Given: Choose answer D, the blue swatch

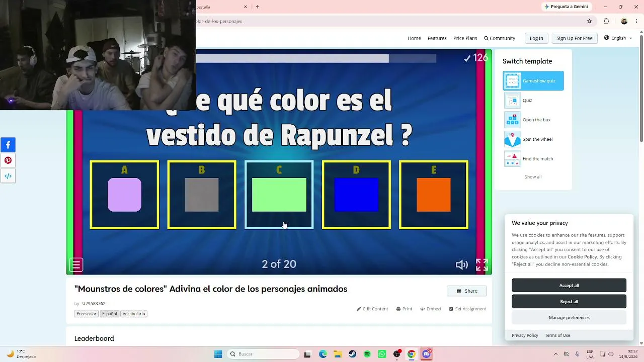Looking at the screenshot, I should coord(356,195).
